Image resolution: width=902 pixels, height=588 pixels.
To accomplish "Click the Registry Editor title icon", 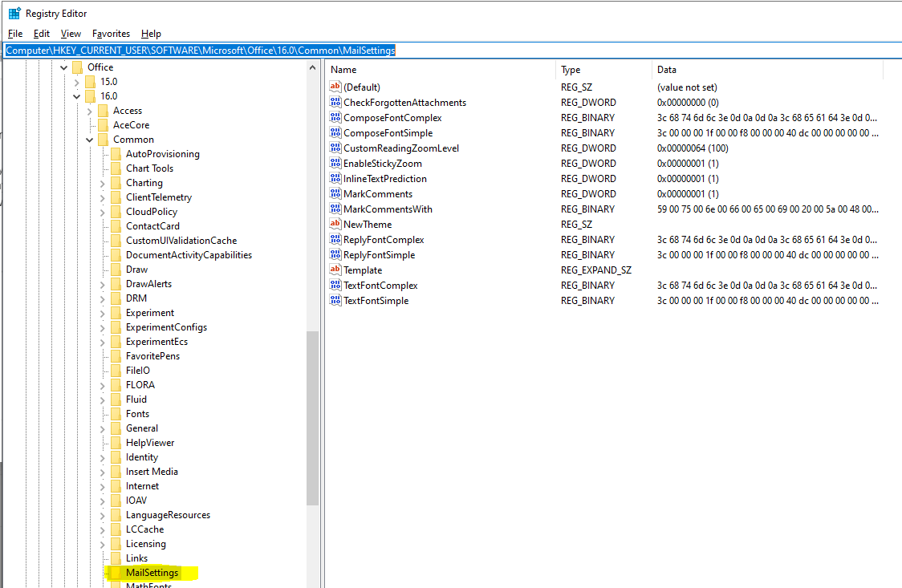I will pos(14,13).
